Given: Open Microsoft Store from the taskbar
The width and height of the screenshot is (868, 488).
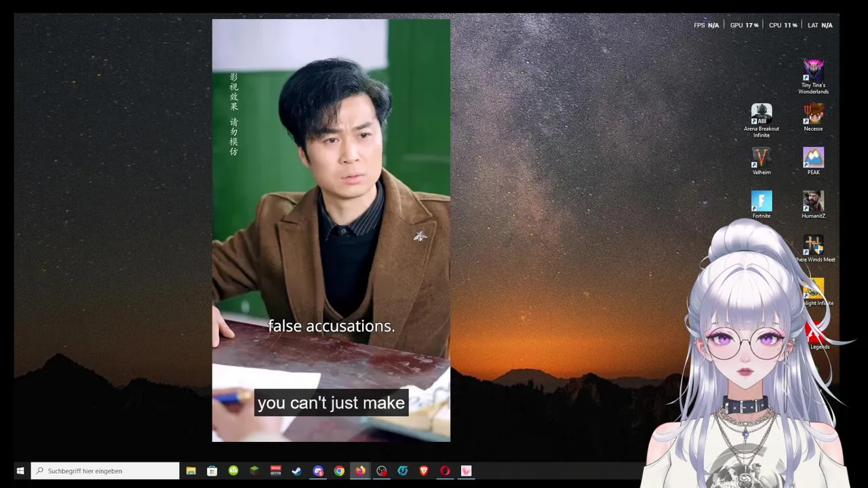Looking at the screenshot, I should point(212,471).
